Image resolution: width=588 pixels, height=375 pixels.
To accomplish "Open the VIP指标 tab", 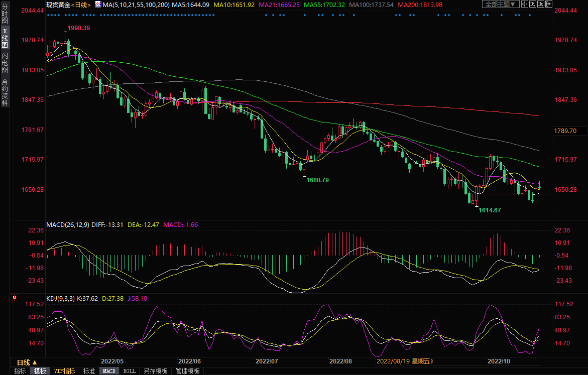I will coord(65,371).
